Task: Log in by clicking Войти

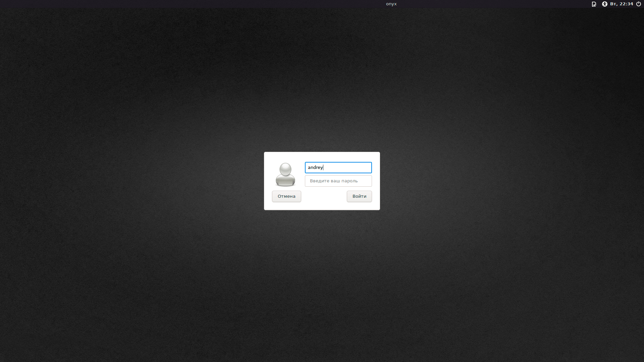Action: coord(359,196)
